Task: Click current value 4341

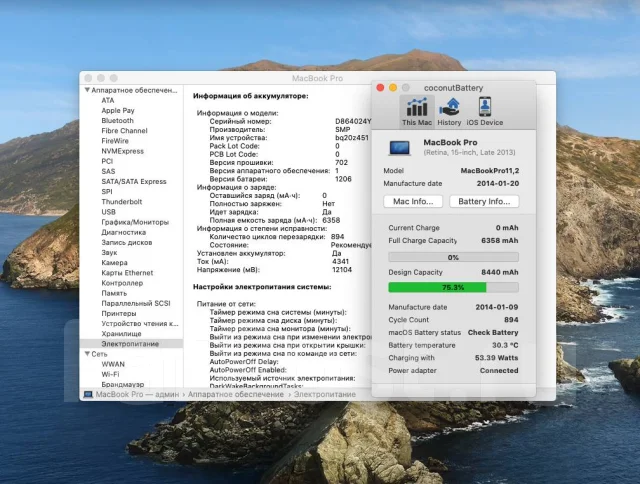Action: coord(340,262)
